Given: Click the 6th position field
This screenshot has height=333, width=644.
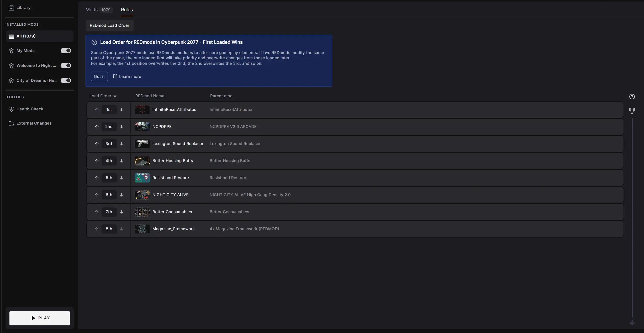Looking at the screenshot, I should [109, 195].
